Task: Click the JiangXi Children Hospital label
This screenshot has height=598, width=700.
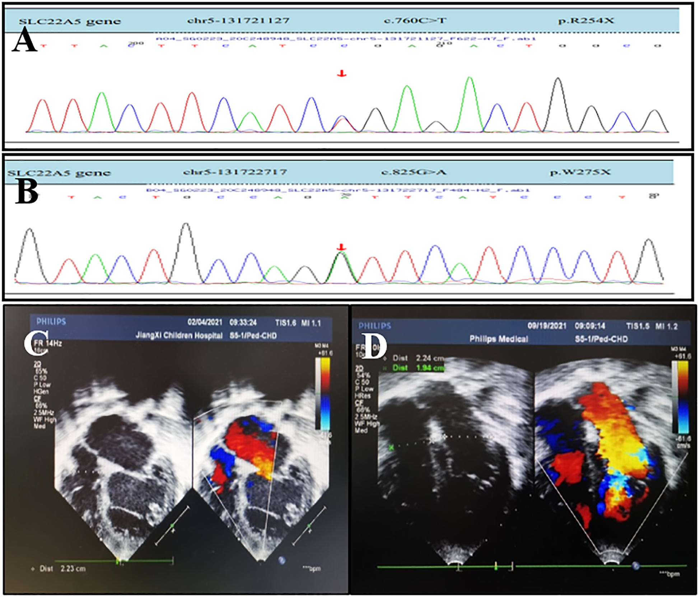Action: pos(179,336)
